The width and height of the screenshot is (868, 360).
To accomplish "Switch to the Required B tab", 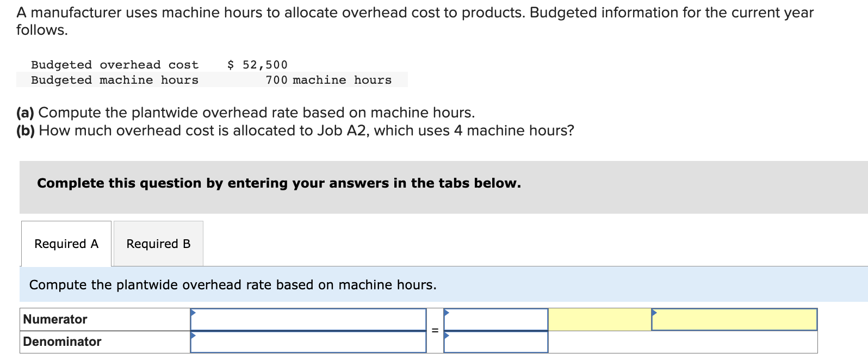I will click(158, 243).
